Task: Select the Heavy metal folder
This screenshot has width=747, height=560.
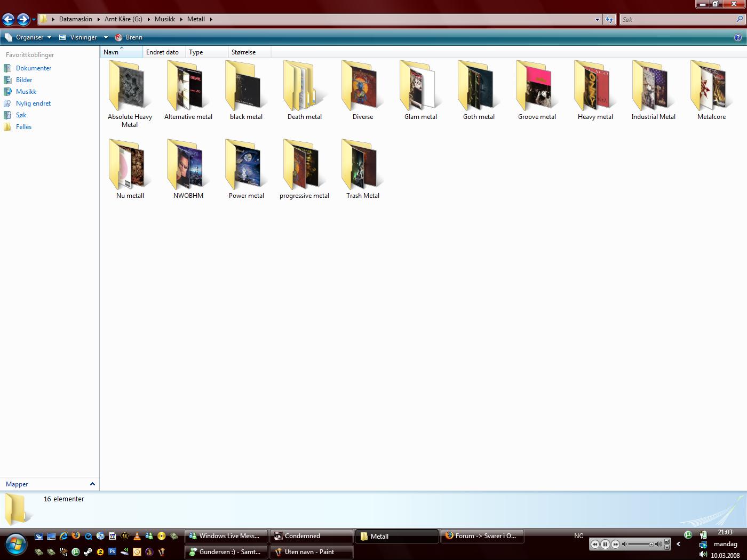Action: pos(595,90)
